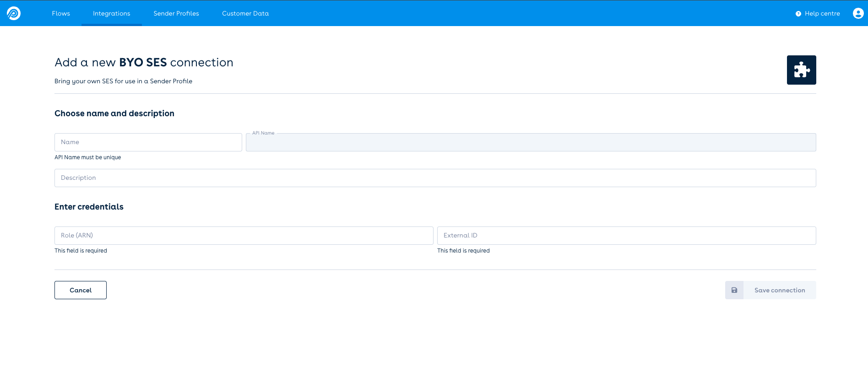
Task: Click the puzzle piece integration icon
Action: click(x=801, y=70)
